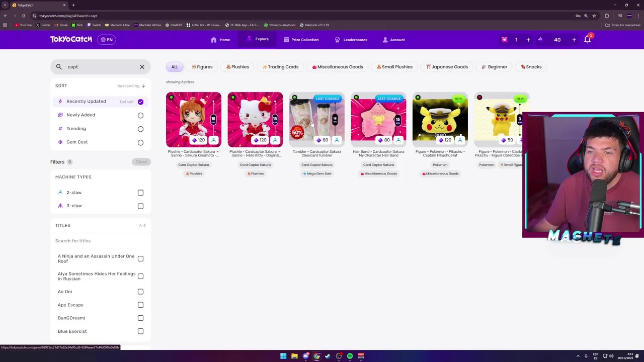Viewport: 644px width, 362px height.
Task: Select Trending sort option
Action: (100, 129)
